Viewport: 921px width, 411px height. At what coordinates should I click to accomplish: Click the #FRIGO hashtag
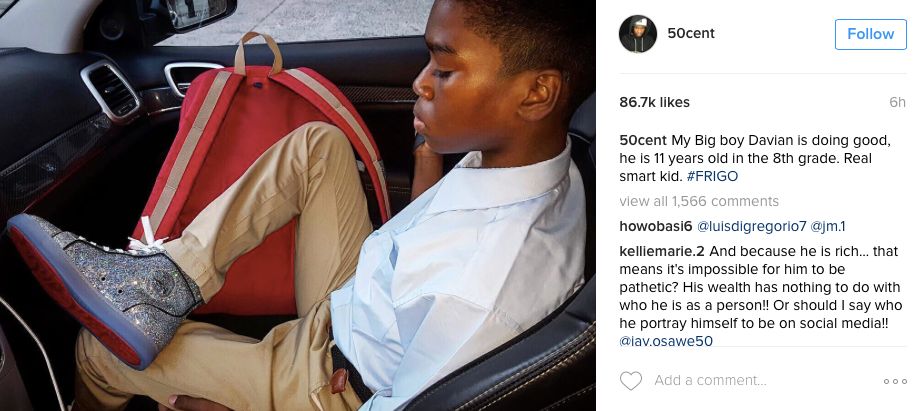[x=713, y=176]
